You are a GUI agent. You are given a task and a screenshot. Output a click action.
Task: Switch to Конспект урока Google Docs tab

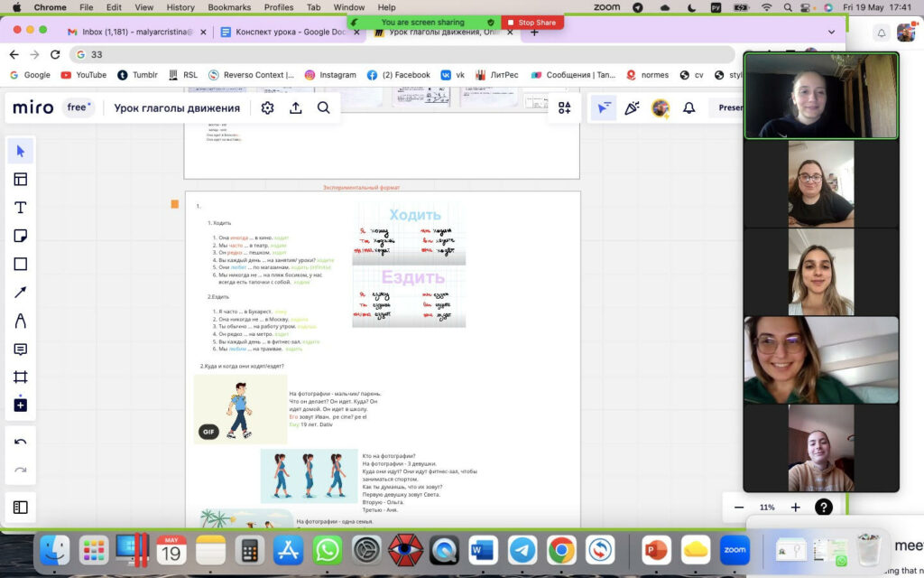point(291,32)
